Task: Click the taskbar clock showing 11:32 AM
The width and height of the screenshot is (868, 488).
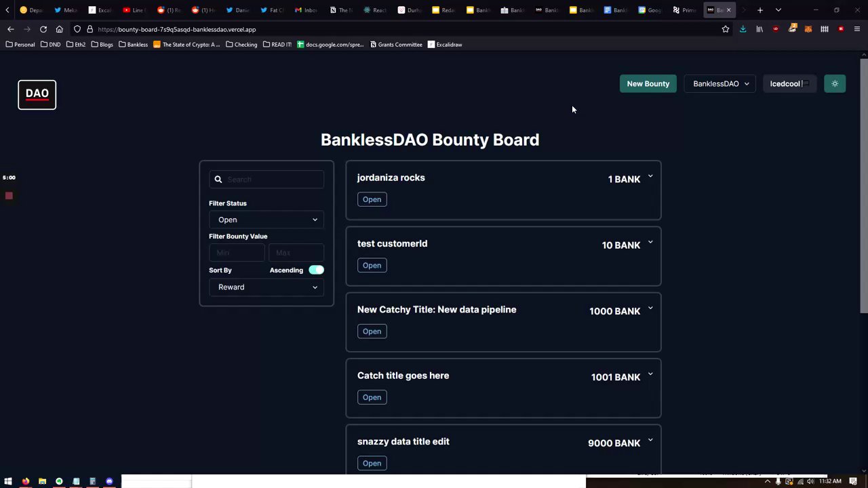Action: point(830,481)
